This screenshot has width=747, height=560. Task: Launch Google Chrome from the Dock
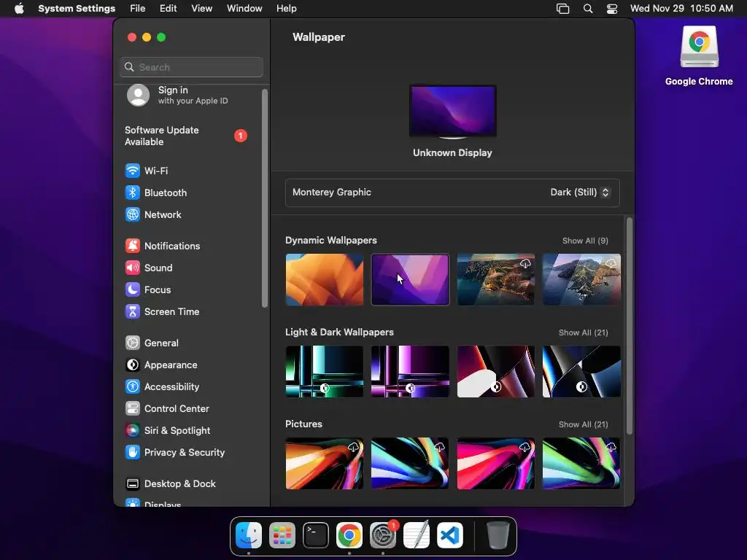349,534
